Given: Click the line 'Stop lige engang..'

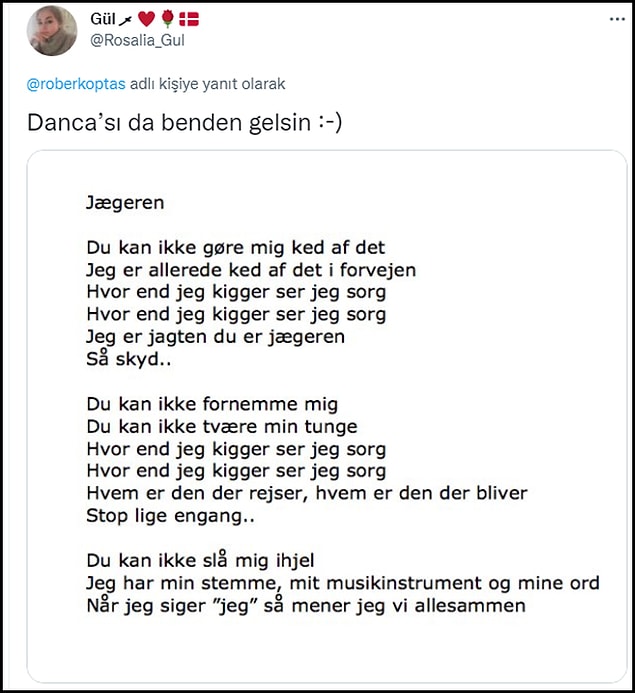Looking at the screenshot, I should 171,516.
